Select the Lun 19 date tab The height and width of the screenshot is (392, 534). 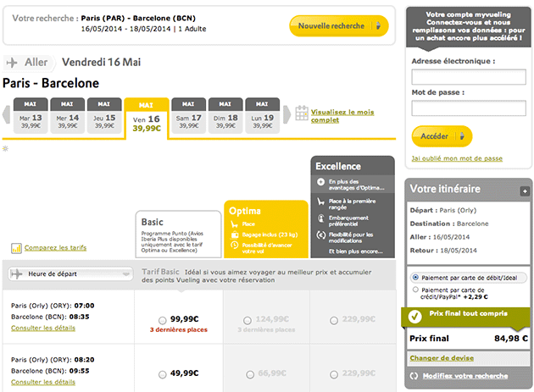262,116
